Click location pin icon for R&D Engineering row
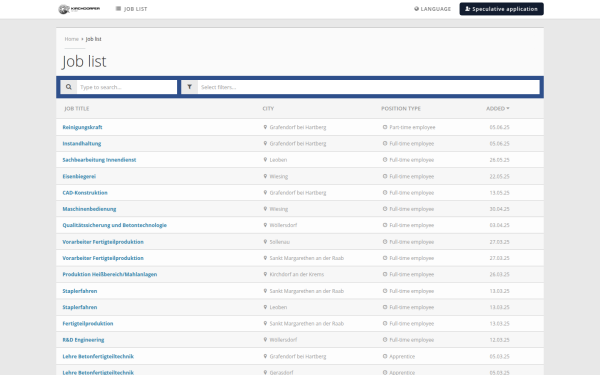 [x=265, y=339]
